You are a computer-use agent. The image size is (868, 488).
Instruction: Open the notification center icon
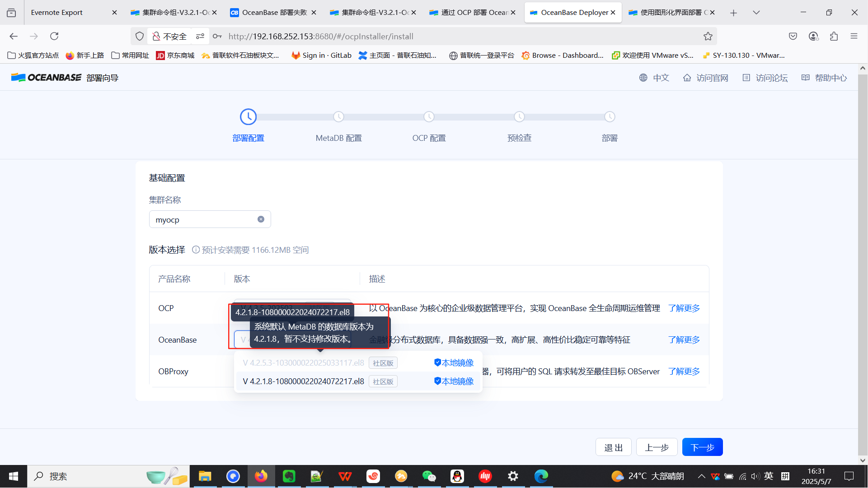click(849, 476)
